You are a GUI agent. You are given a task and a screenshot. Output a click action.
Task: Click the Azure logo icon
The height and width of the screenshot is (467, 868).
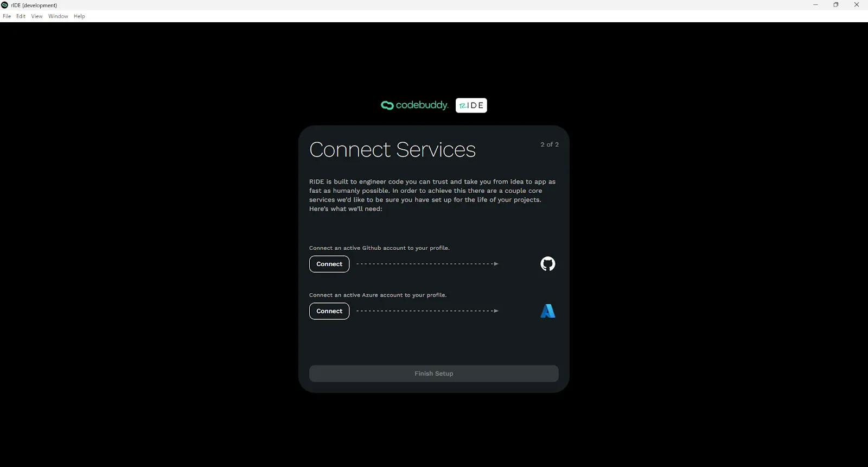[x=548, y=311]
